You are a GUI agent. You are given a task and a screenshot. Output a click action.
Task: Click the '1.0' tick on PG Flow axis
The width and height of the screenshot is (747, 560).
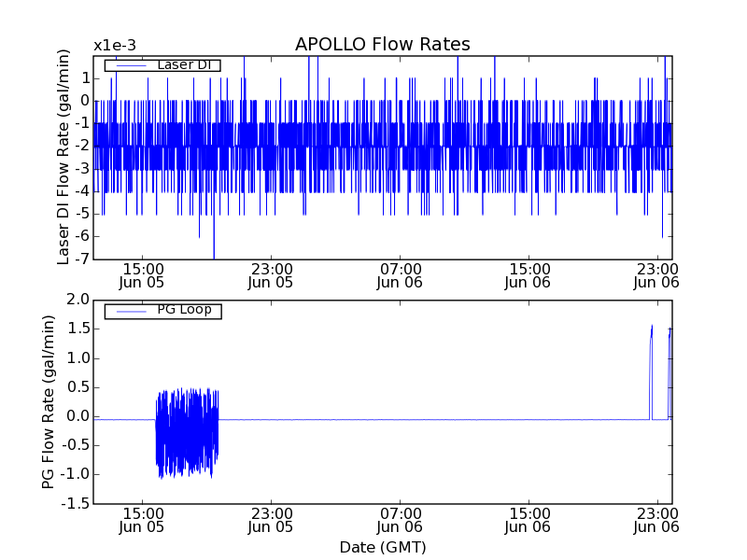(x=78, y=358)
